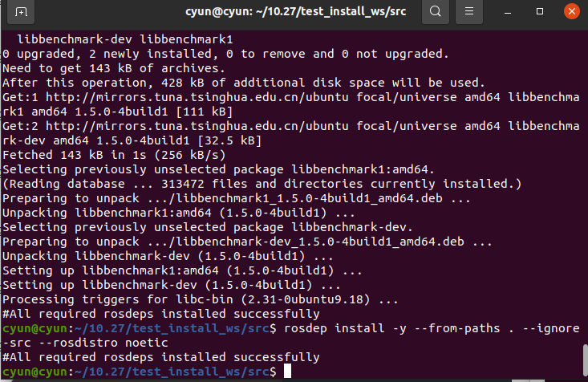Click the first tsinghua mirror URL in the Get:1 line
The width and height of the screenshot is (588, 382).
pos(197,97)
